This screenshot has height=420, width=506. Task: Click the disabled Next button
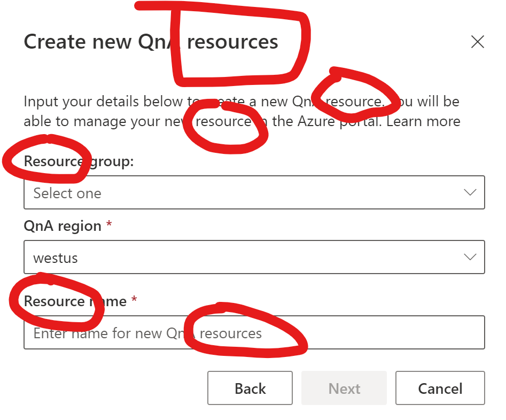pos(344,388)
